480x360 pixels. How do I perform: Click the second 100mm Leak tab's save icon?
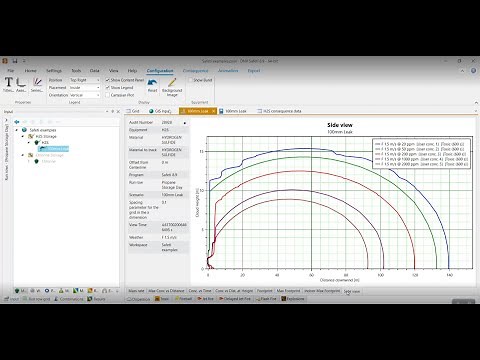point(221,111)
